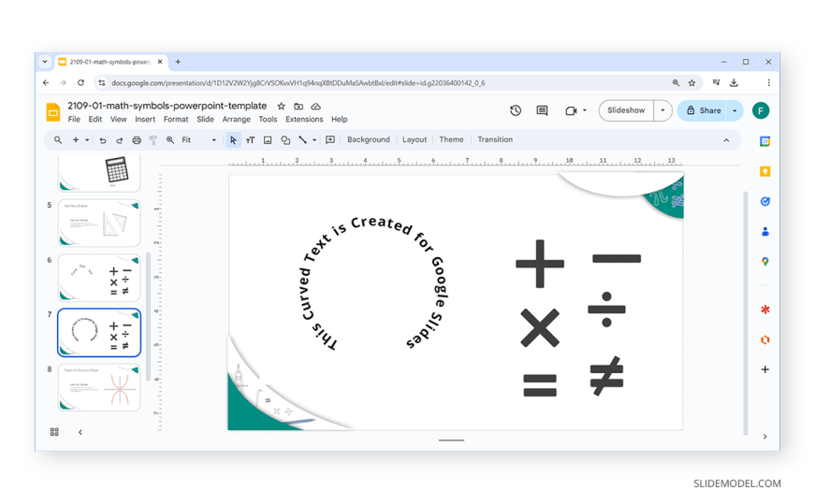Image resolution: width=814 pixels, height=504 pixels.
Task: Open Google Maps side panel icon
Action: click(764, 262)
